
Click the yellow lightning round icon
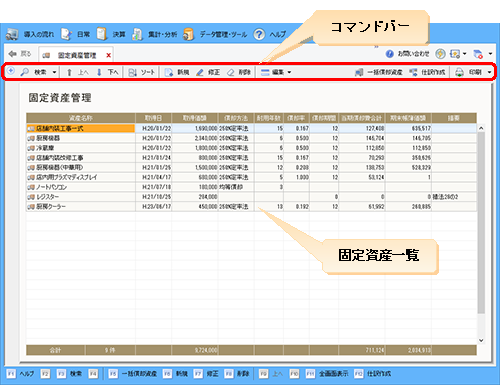click(440, 54)
